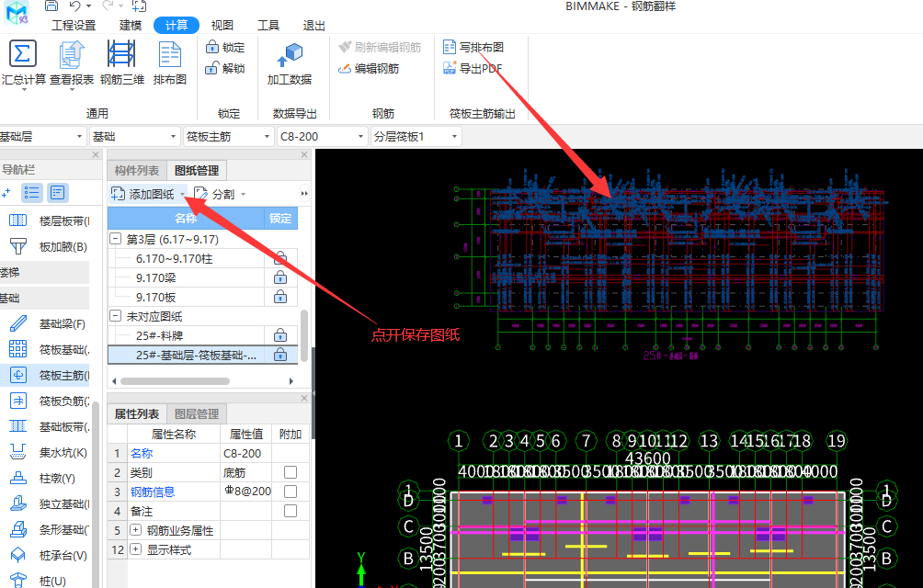923x588 pixels.
Task: Open the 视图 ribbon tab
Action: click(x=222, y=26)
